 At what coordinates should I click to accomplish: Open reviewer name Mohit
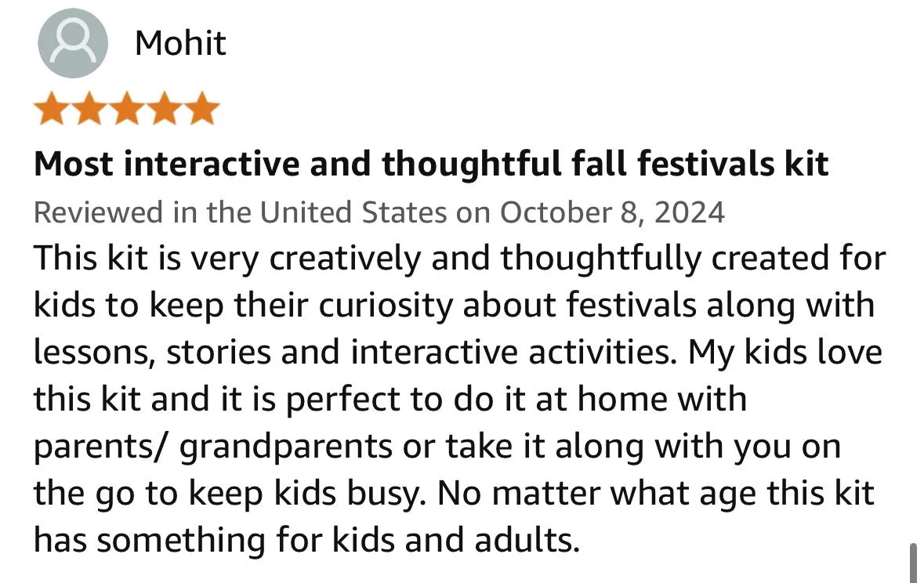coord(180,43)
